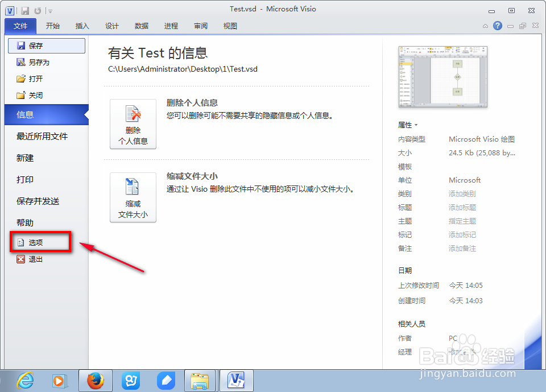Click the 今天 14:05 modified time
This screenshot has width=546, height=392.
click(466, 286)
